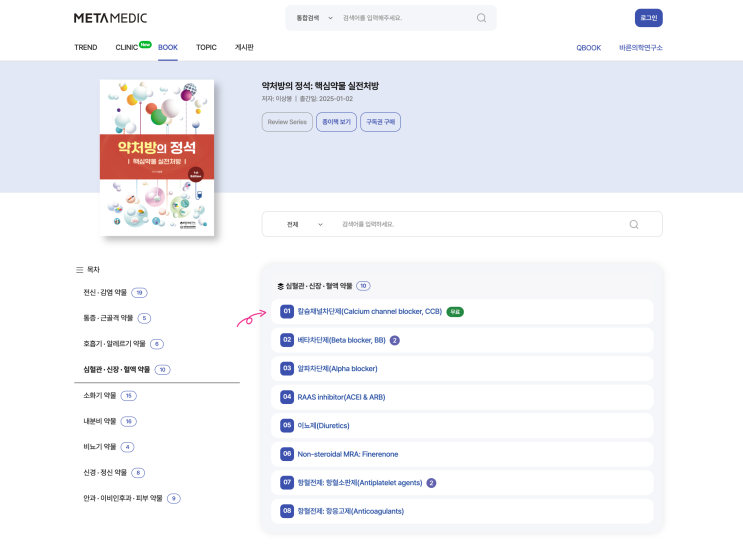Open the Non-steroidal MRA: Finerenone chapter
The image size is (743, 545).
coord(462,454)
